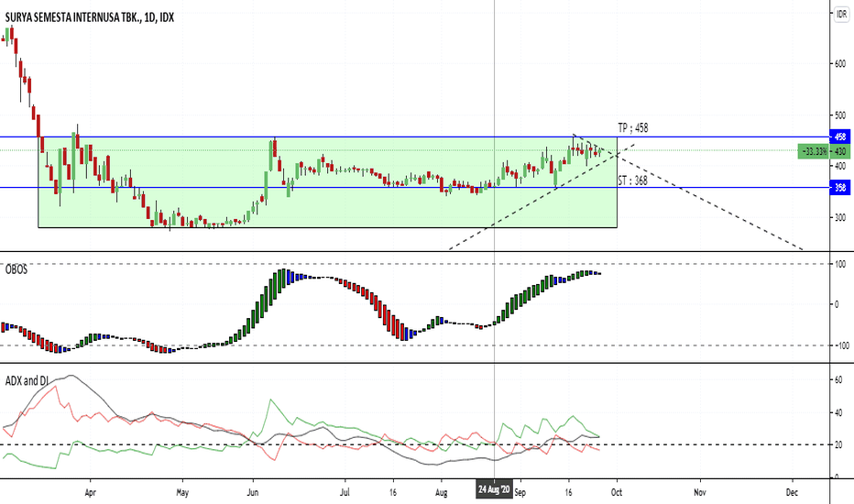Click the green -33.33% 430 price tag

click(824, 151)
